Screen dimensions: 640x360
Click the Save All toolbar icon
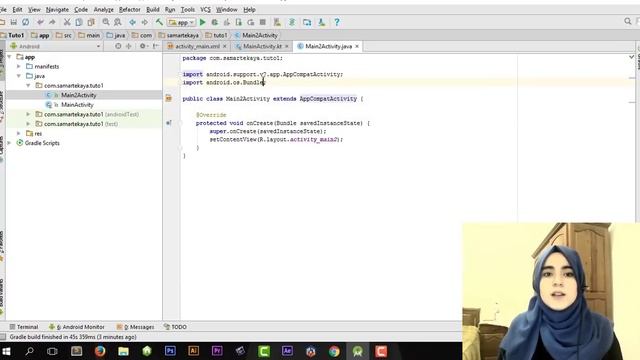click(x=13, y=22)
